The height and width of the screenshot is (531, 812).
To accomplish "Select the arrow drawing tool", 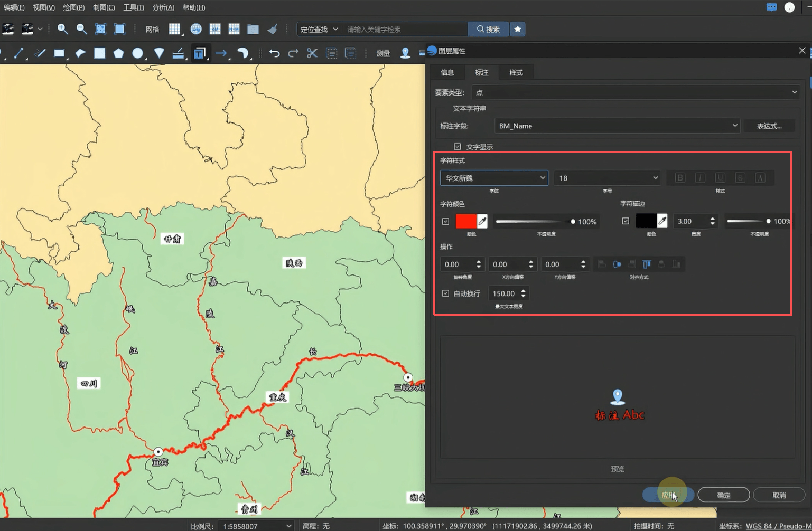I will tap(221, 53).
